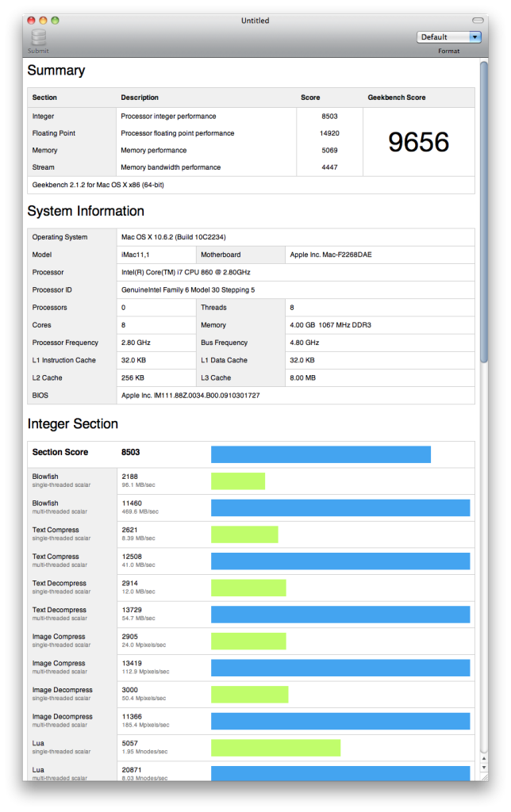The width and height of the screenshot is (511, 812).
Task: Open the Default format dropdown
Action: point(449,36)
